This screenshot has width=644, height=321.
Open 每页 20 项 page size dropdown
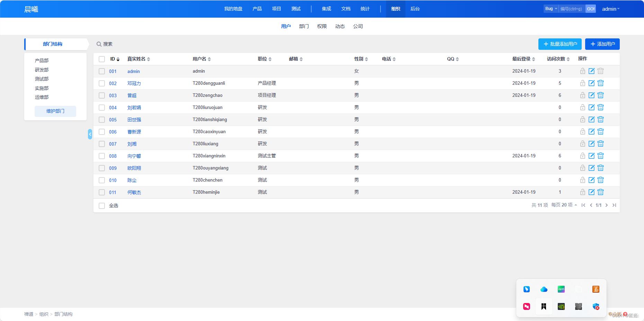[564, 205]
